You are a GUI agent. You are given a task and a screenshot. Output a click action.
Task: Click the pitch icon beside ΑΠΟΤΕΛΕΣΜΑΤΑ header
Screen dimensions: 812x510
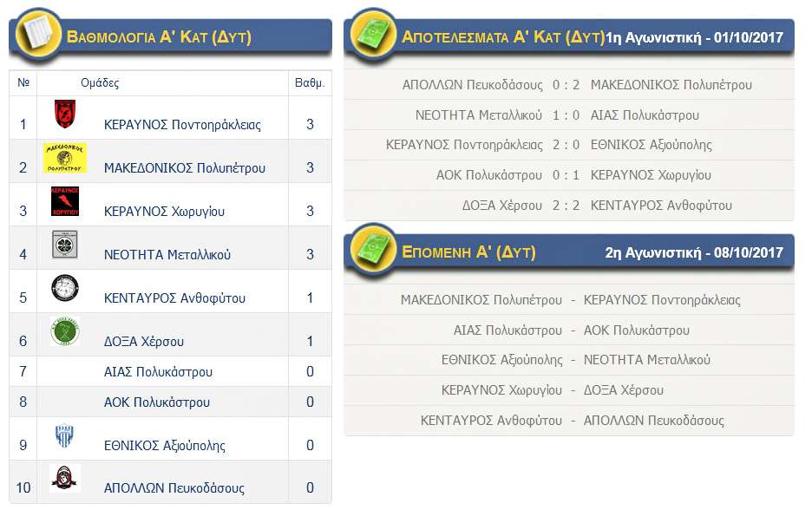[372, 36]
